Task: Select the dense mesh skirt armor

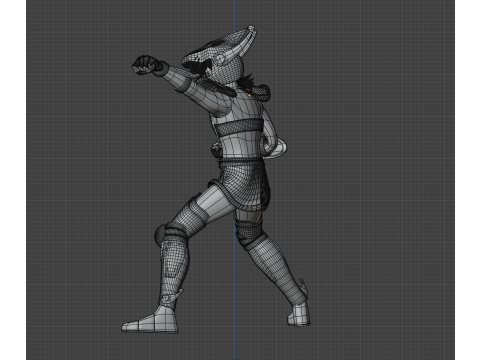Action: [x=245, y=185]
